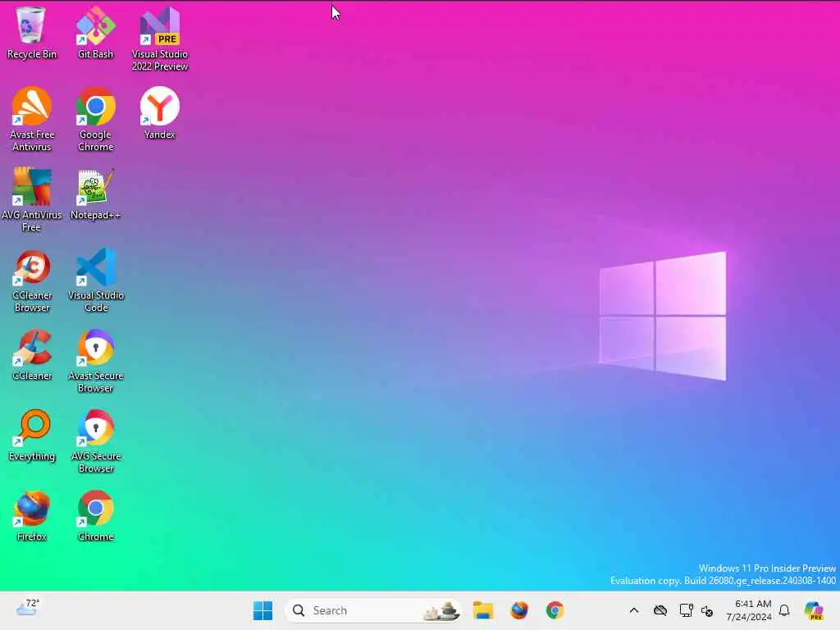Open the weather widget showing 72°
This screenshot has height=630, width=840.
(x=27, y=608)
